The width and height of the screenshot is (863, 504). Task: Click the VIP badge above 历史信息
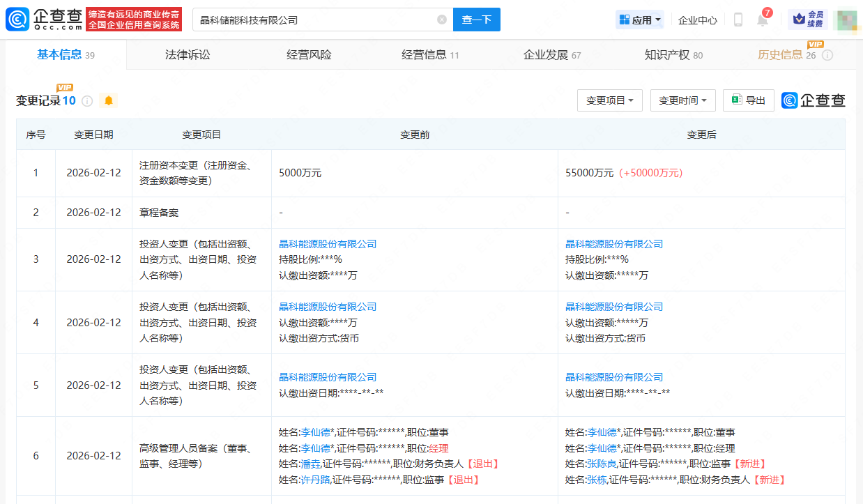(814, 43)
